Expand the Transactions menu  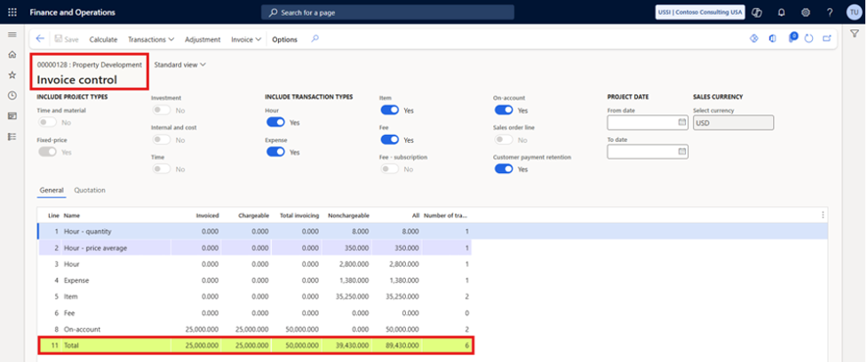pyautogui.click(x=151, y=39)
